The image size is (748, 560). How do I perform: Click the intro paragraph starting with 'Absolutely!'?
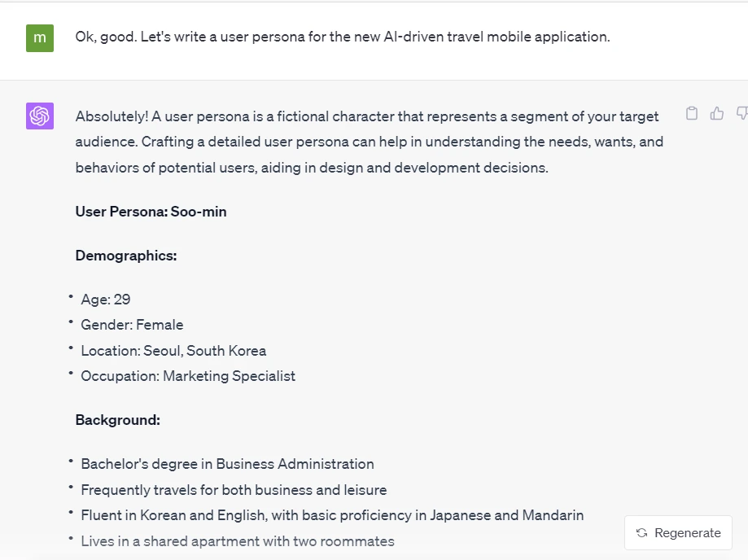click(x=370, y=142)
